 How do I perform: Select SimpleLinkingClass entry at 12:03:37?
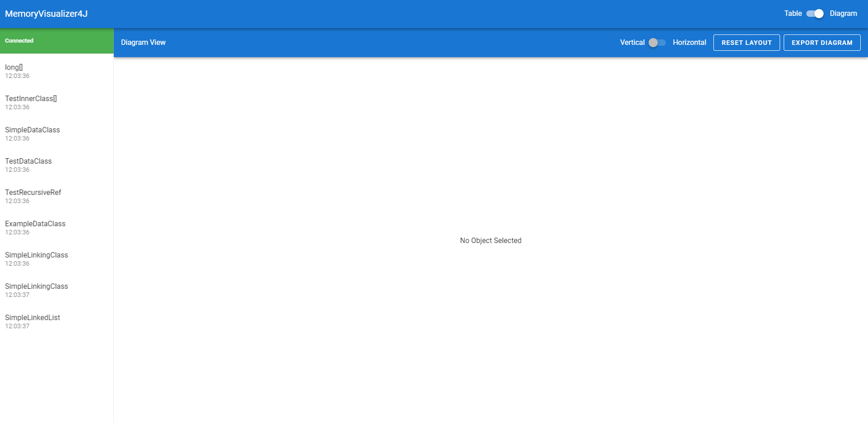[57, 290]
